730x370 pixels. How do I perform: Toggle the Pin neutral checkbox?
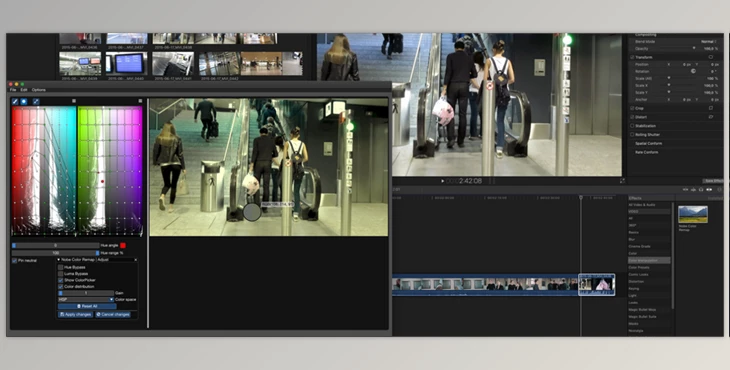14,261
